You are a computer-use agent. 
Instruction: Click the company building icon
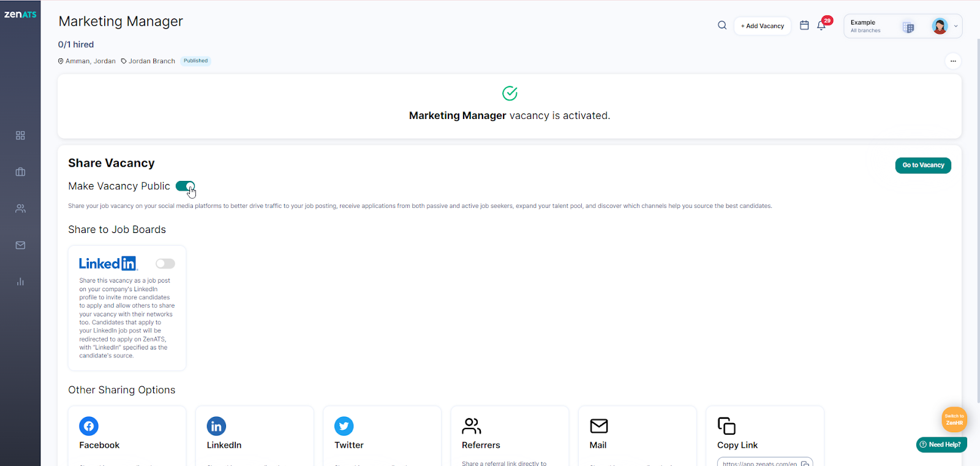click(x=908, y=27)
